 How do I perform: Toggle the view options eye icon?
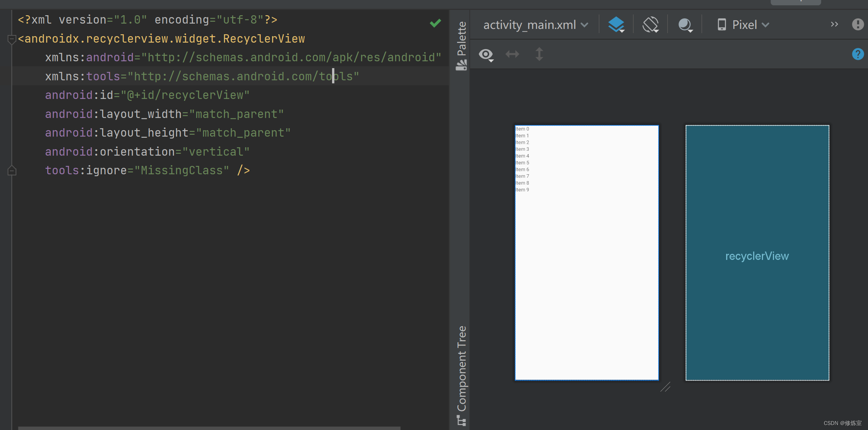486,55
